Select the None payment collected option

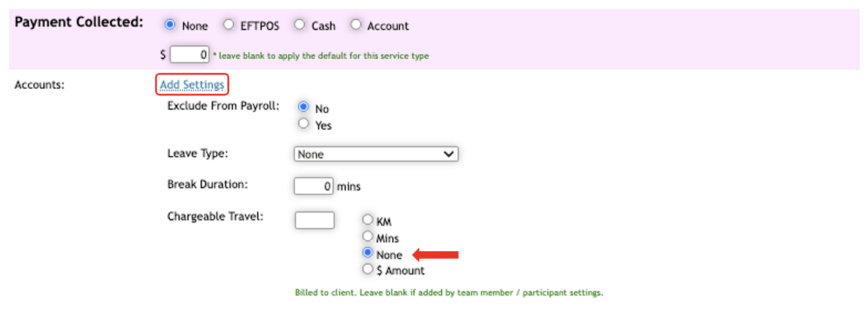pos(170,25)
